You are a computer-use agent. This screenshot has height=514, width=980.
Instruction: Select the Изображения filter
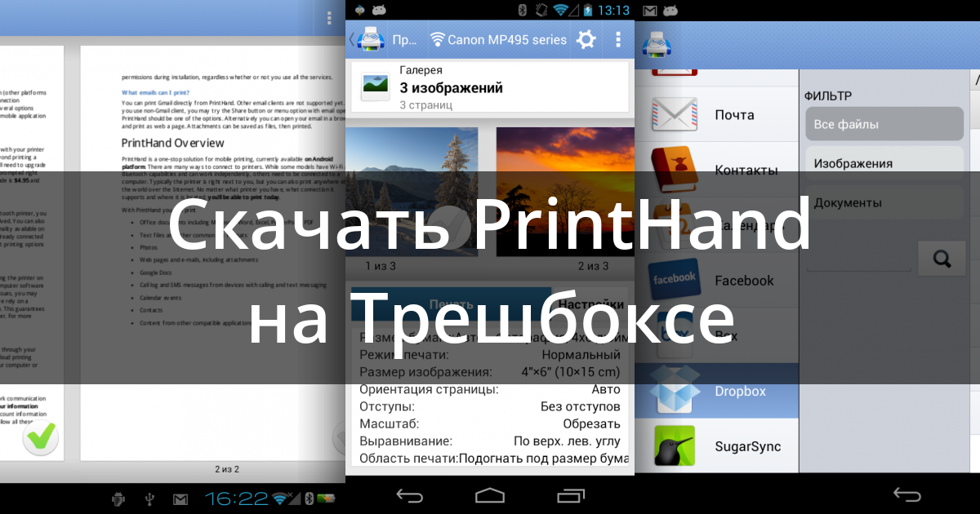click(x=884, y=163)
